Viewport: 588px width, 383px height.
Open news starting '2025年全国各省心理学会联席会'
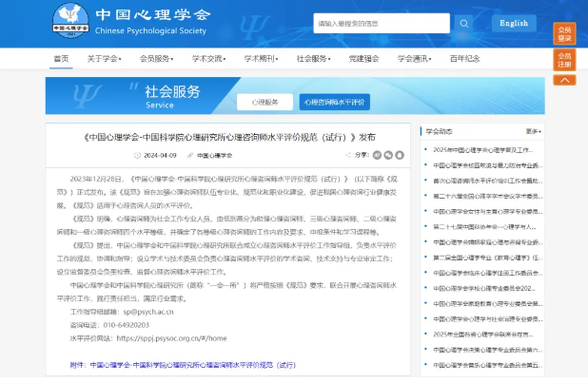[x=483, y=335]
